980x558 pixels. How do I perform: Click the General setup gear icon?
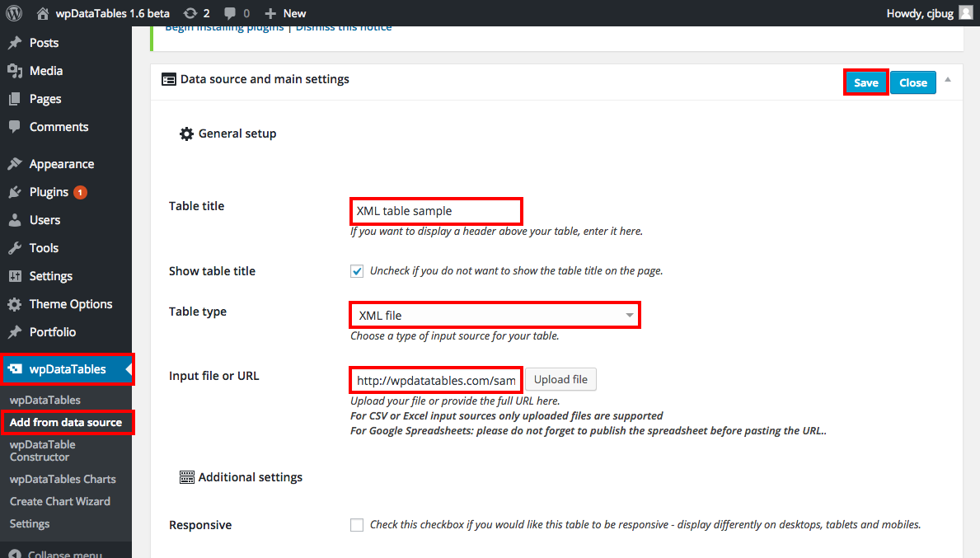pyautogui.click(x=186, y=134)
